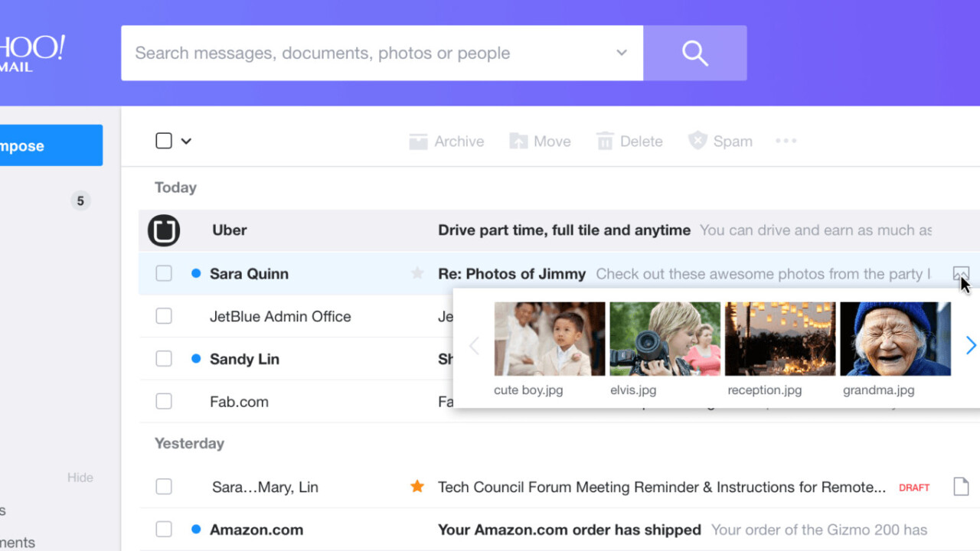Unstar the Tech Council Forum email

417,486
